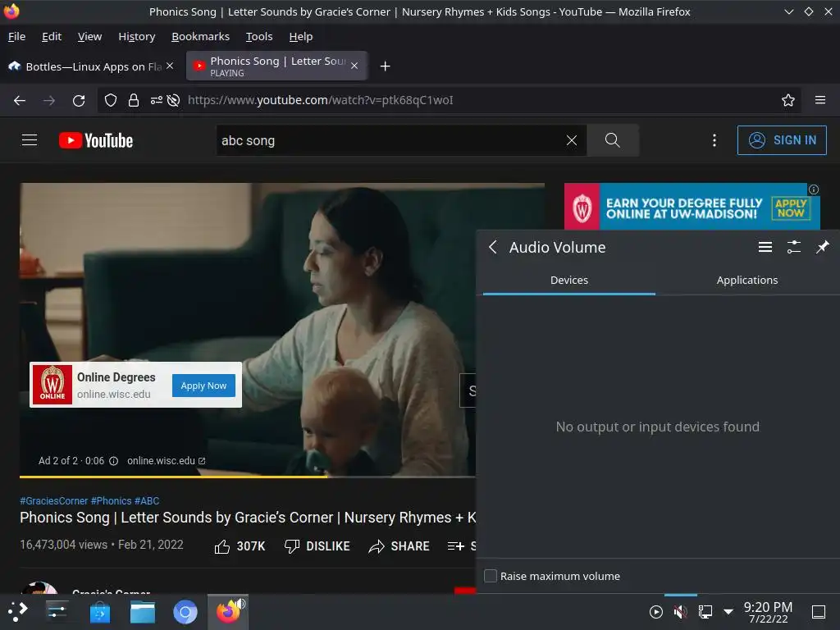Click the site security padlock icon
This screenshot has width=840, height=630.
[134, 100]
